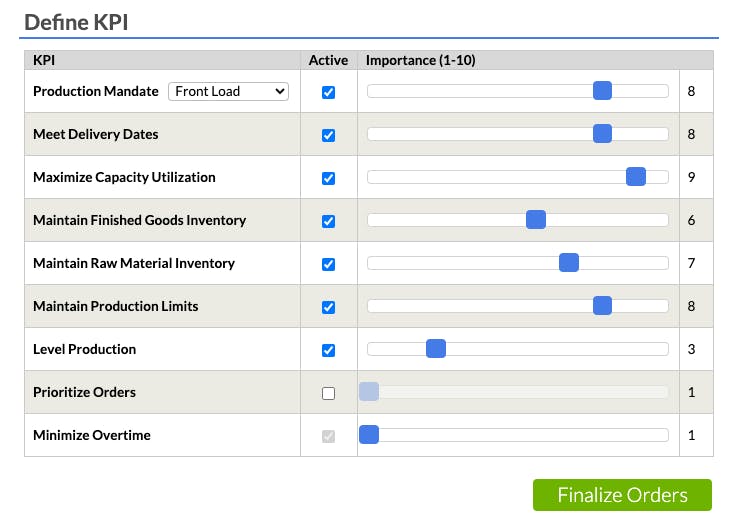This screenshot has width=741, height=532.
Task: Toggle the Meet Delivery Dates Active checkbox
Action: (328, 135)
